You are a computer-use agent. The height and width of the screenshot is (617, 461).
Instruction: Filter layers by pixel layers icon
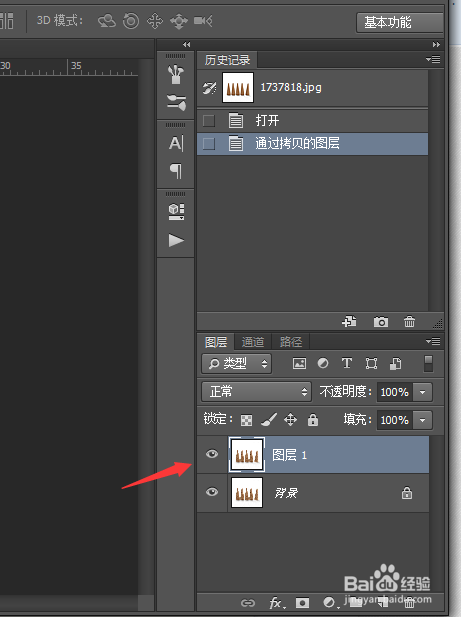(299, 363)
